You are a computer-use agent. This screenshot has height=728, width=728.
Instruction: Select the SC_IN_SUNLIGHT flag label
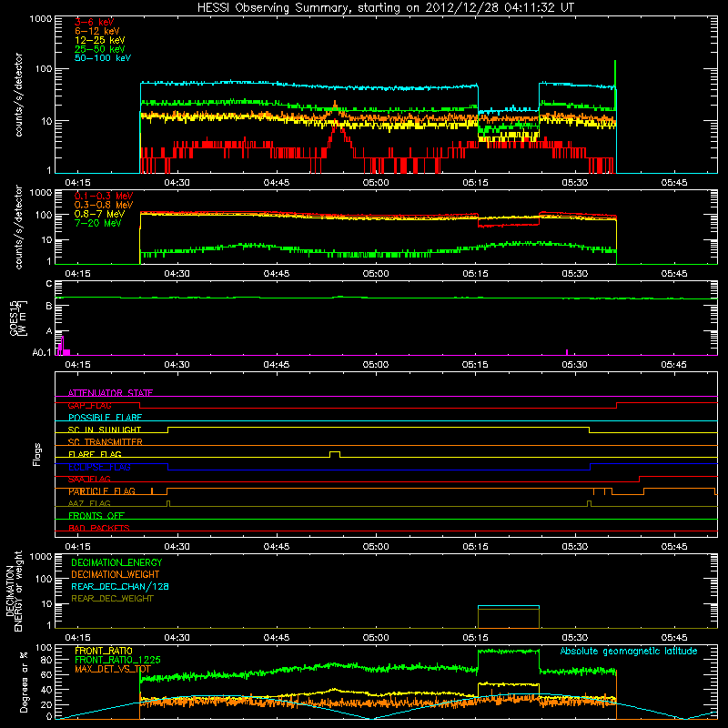tap(105, 430)
